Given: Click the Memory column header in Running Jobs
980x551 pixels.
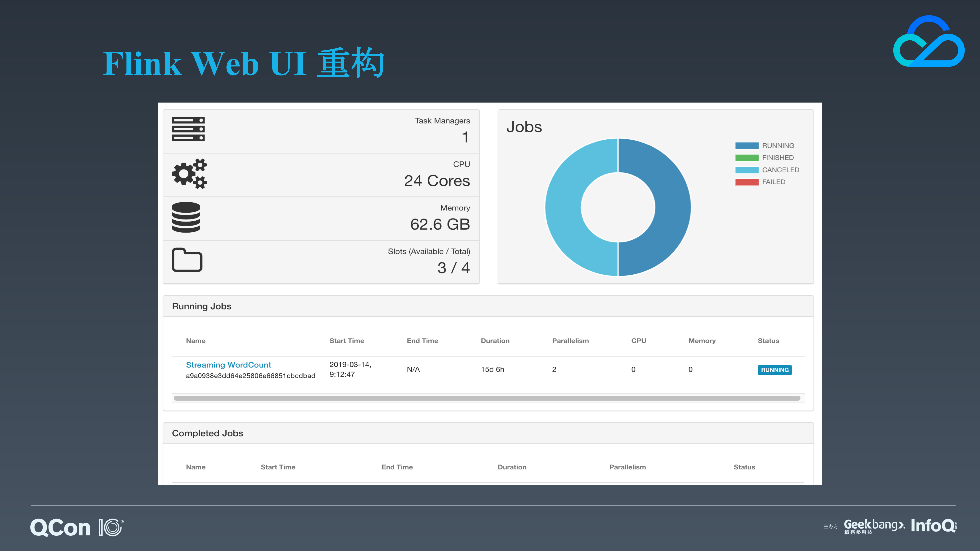Looking at the screenshot, I should point(702,341).
